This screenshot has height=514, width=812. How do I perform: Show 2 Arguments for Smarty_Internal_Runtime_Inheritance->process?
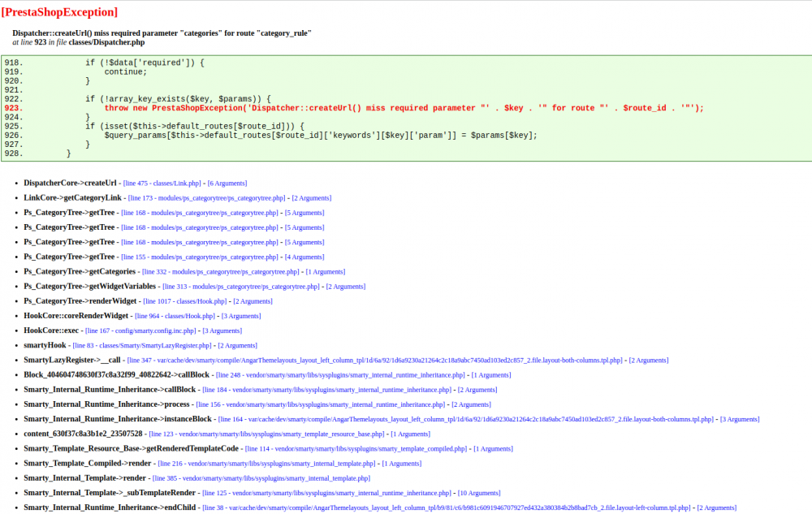471,404
